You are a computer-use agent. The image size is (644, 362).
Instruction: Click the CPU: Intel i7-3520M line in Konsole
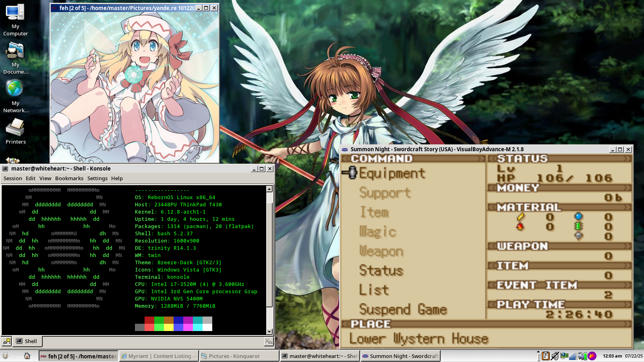pos(190,284)
